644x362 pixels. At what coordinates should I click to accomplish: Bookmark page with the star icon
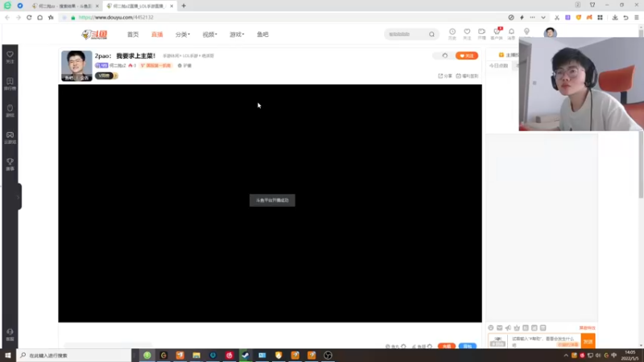point(51,18)
